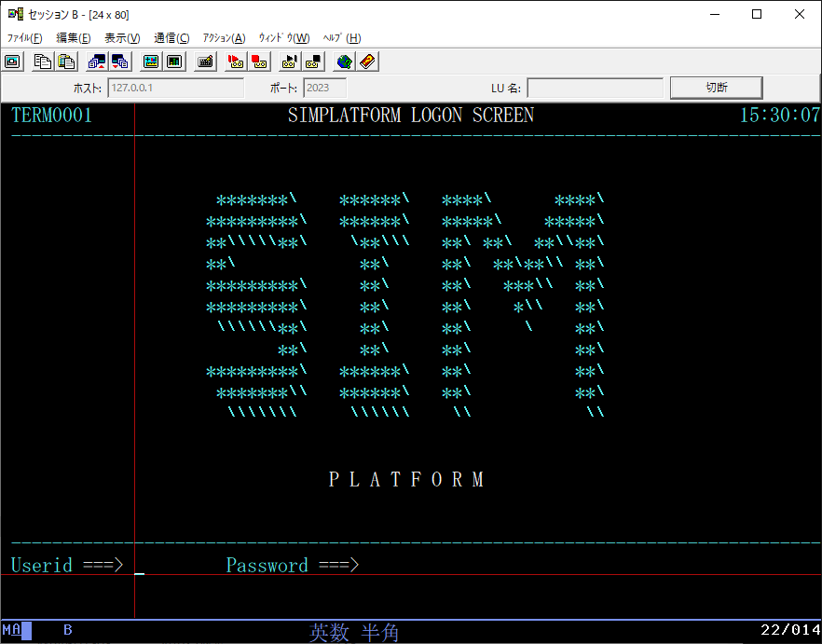Viewport: 822px width, 644px height.
Task: Close the セッション B window
Action: (x=800, y=14)
